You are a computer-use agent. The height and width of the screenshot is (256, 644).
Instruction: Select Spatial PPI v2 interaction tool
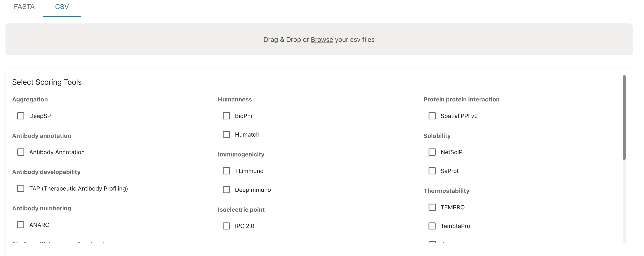(432, 115)
